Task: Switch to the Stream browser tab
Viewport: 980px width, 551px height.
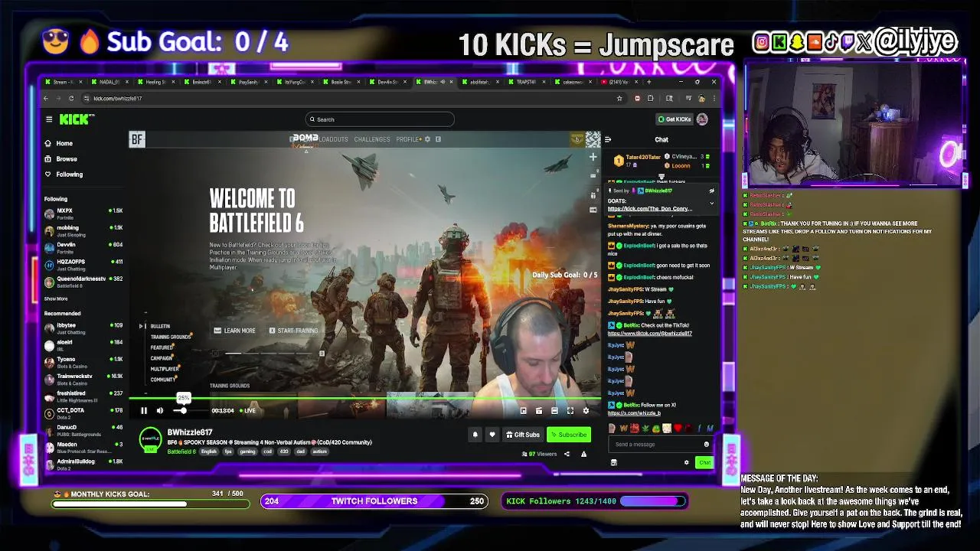Action: tap(64, 82)
